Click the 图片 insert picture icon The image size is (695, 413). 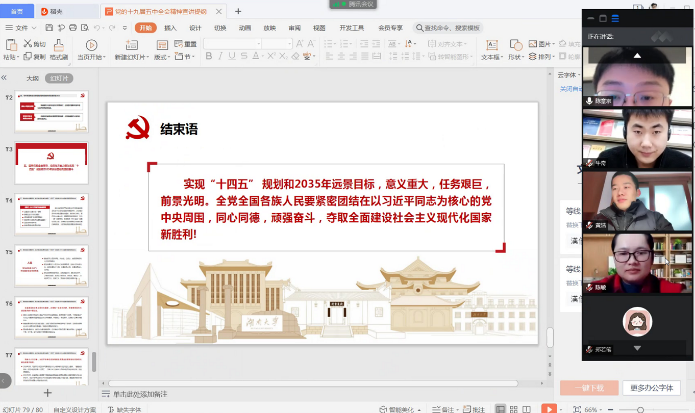click(531, 44)
